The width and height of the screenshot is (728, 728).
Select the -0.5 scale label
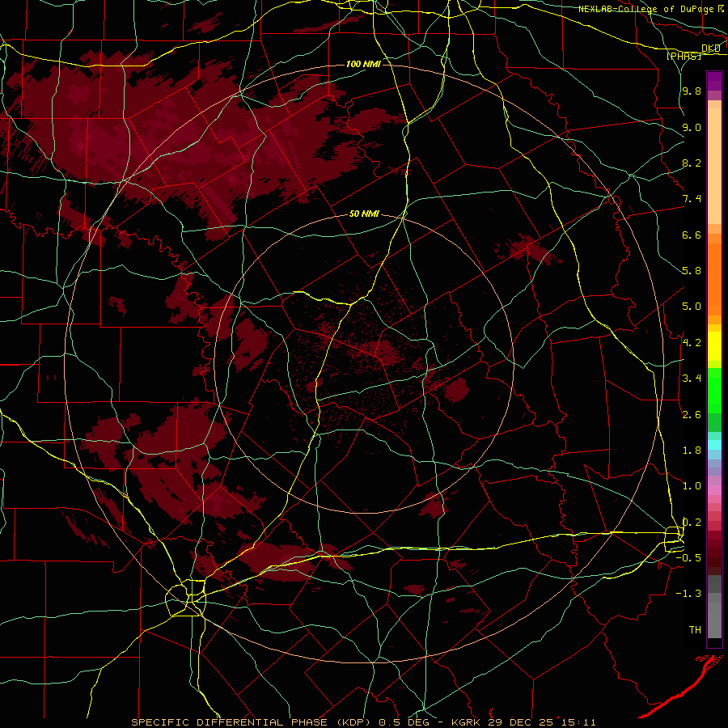click(688, 558)
